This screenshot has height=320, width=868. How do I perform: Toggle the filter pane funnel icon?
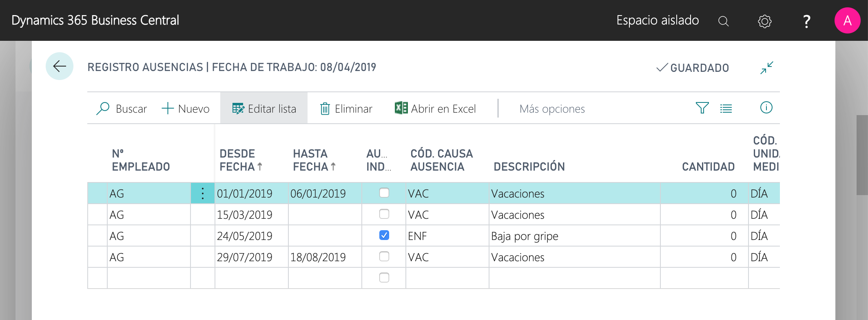(x=702, y=108)
